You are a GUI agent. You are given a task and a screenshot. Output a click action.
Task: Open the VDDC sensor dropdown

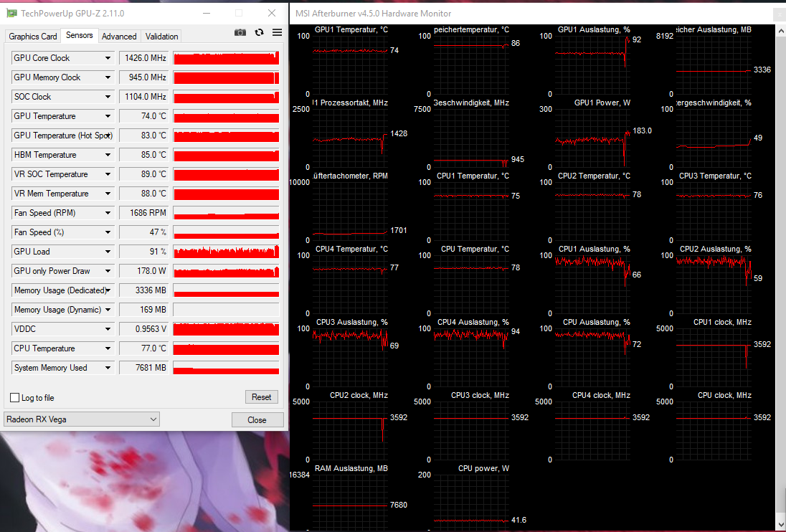pyautogui.click(x=108, y=329)
